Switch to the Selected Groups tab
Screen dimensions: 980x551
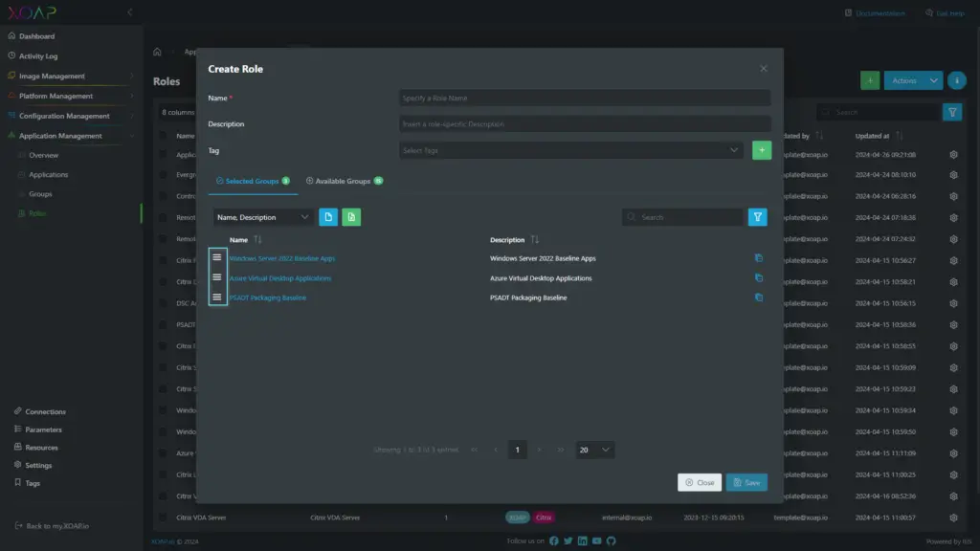pyautogui.click(x=253, y=181)
